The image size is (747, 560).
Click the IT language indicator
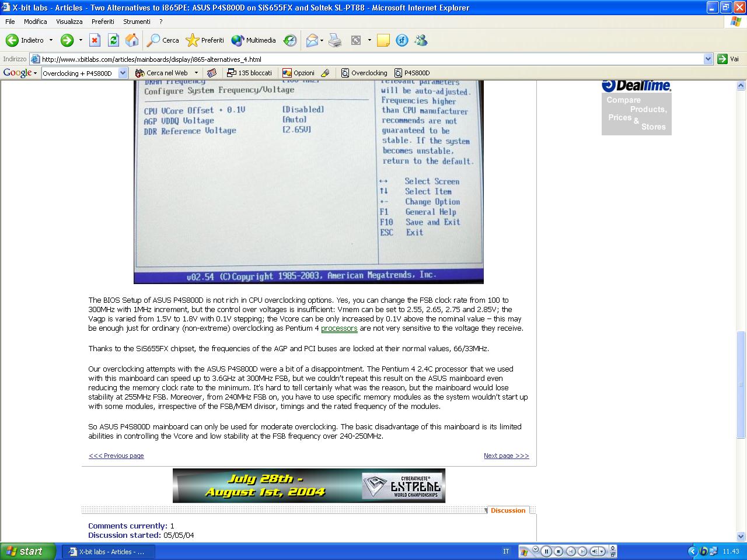(x=506, y=551)
